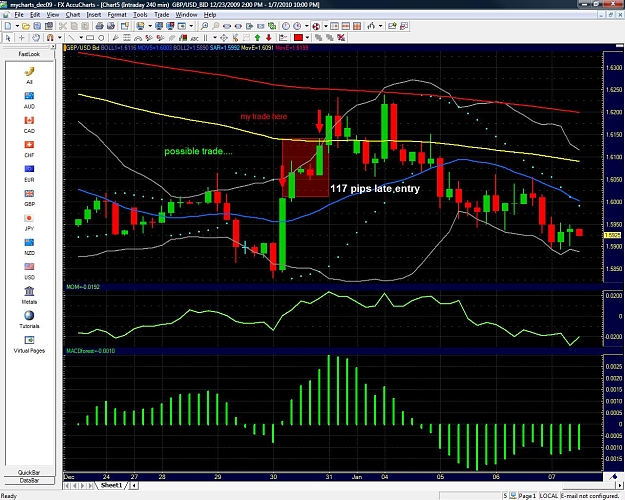Switch to the Sheet1 tab

click(111, 485)
